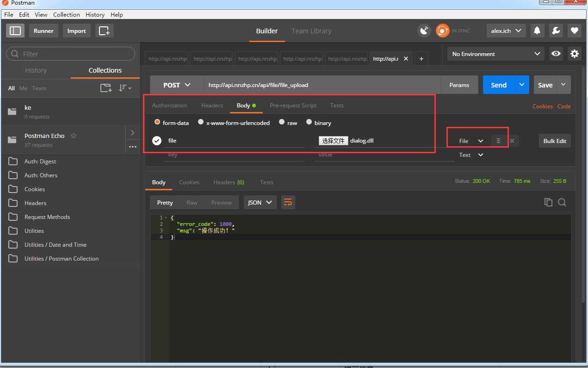Copy response body icon
The image size is (588, 368).
click(x=548, y=202)
